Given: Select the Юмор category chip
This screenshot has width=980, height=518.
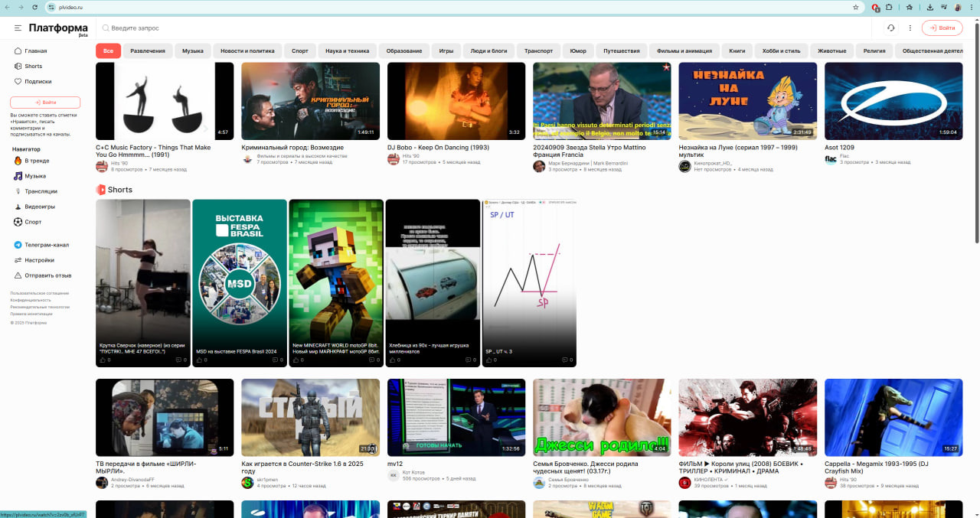Looking at the screenshot, I should (579, 51).
